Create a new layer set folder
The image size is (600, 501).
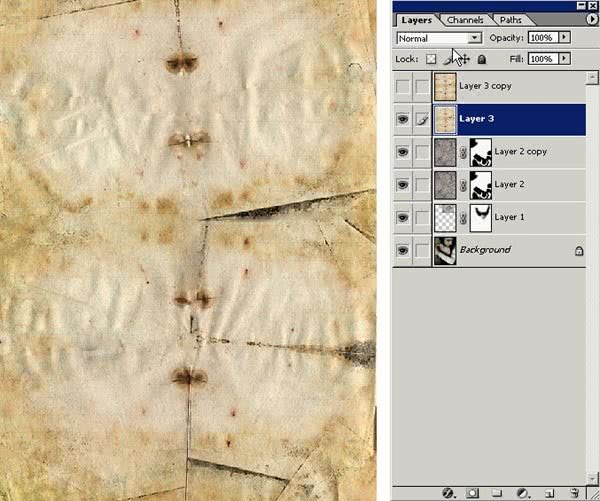[x=497, y=493]
